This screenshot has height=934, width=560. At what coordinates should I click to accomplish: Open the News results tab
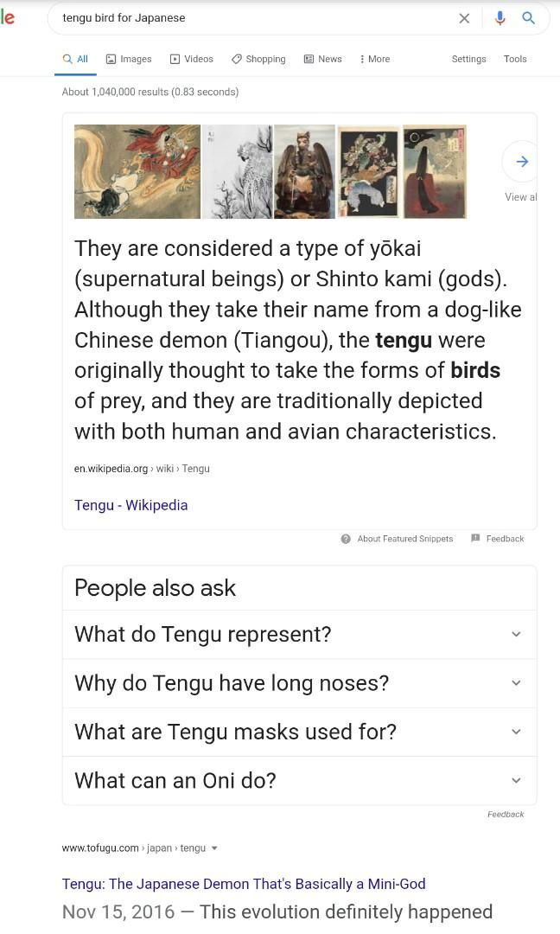(322, 59)
